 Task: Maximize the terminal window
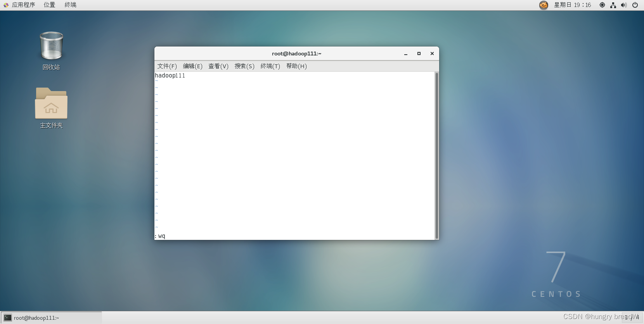(x=419, y=53)
